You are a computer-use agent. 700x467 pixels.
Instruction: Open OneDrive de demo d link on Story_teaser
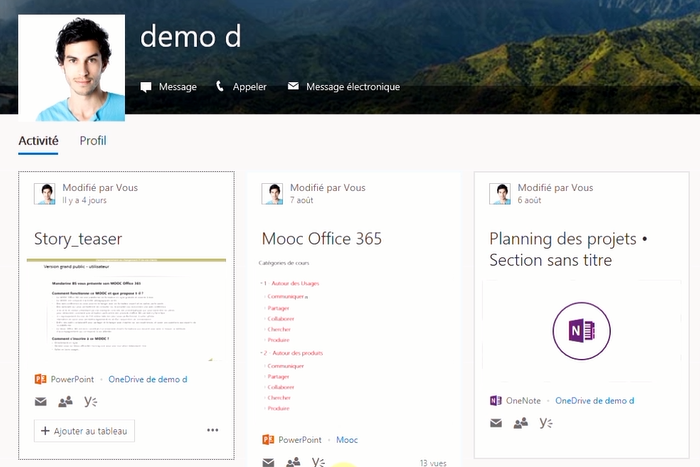[x=148, y=379]
